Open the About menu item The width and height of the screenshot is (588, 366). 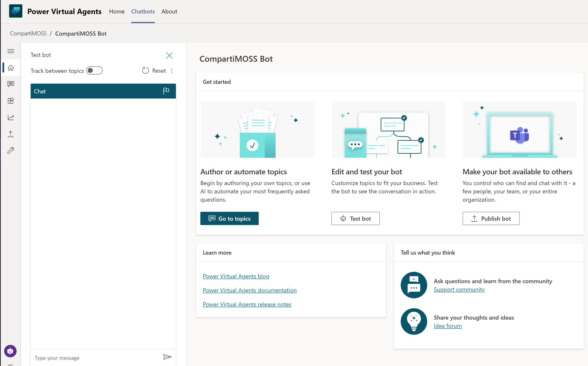pyautogui.click(x=169, y=11)
